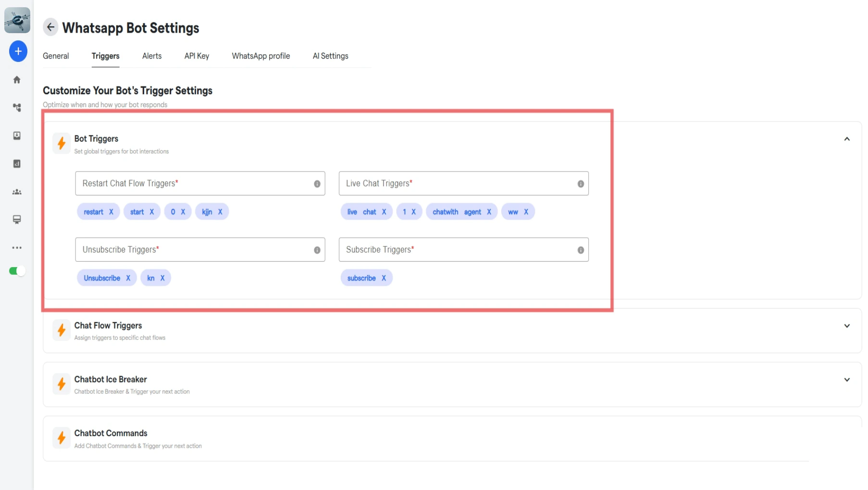Expand the Chatbot Ice Breaker section

pyautogui.click(x=847, y=380)
